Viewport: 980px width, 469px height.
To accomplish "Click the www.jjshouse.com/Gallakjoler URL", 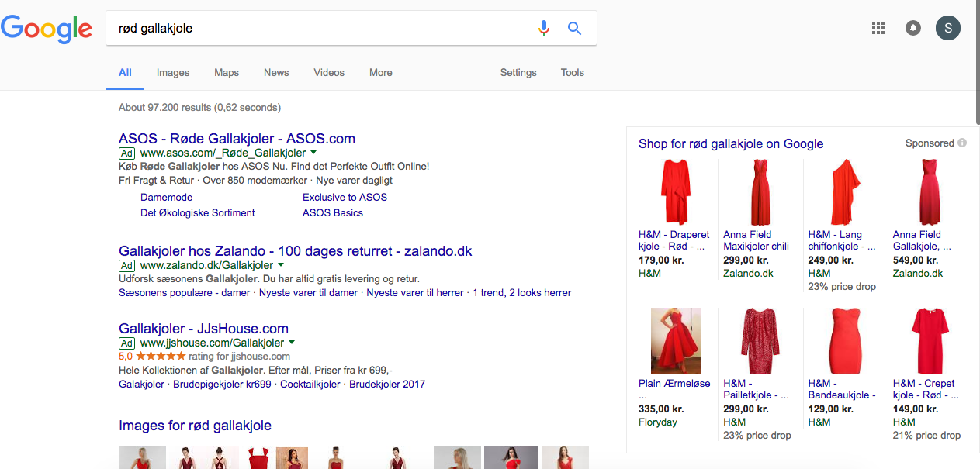I will (x=212, y=343).
